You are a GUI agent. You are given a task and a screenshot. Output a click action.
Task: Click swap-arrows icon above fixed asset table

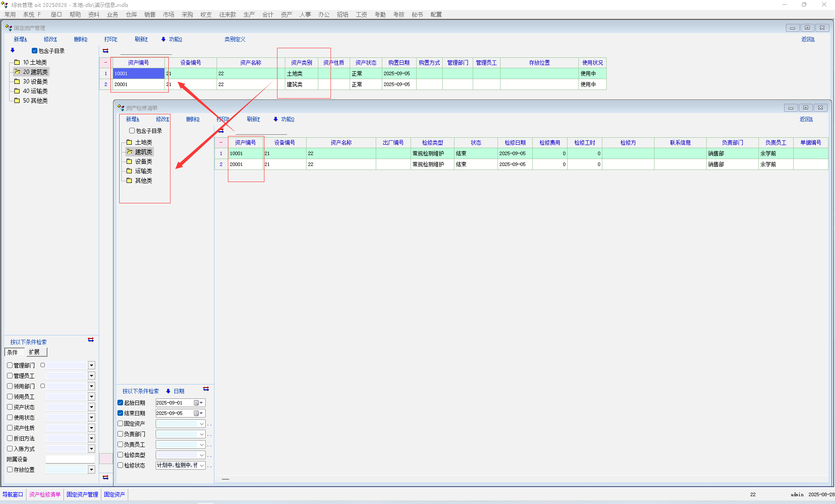[x=106, y=51]
